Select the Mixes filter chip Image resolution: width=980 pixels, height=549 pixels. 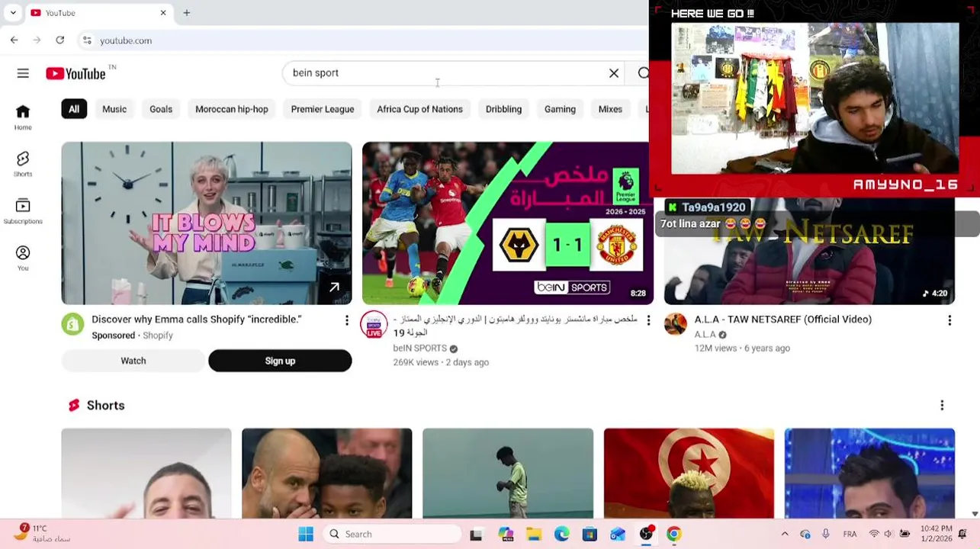(610, 109)
